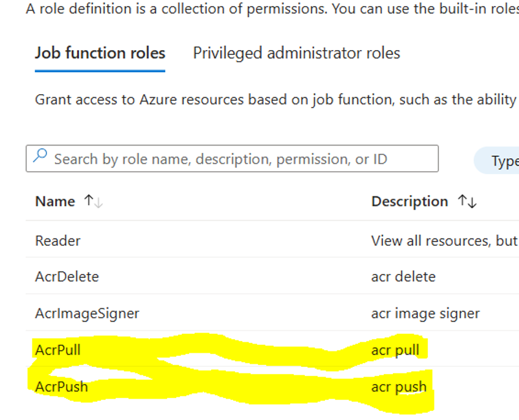This screenshot has height=420, width=519.
Task: Click the role search input field
Action: click(x=233, y=158)
